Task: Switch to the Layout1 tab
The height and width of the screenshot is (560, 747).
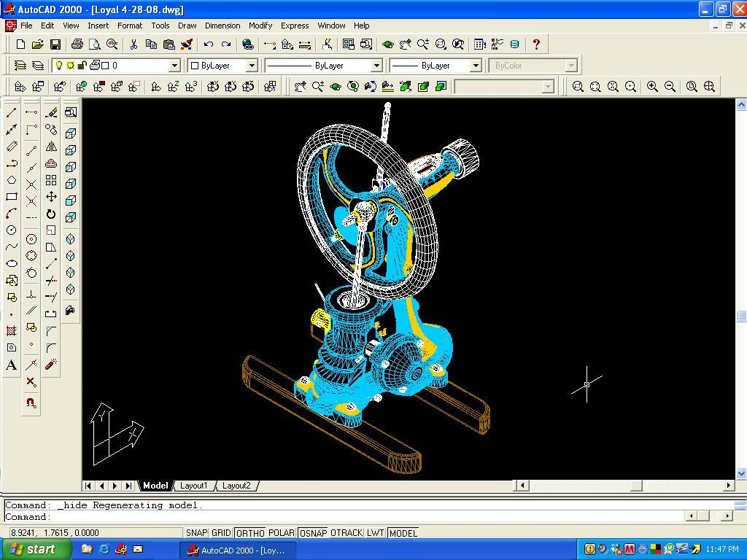Action: [x=194, y=486]
